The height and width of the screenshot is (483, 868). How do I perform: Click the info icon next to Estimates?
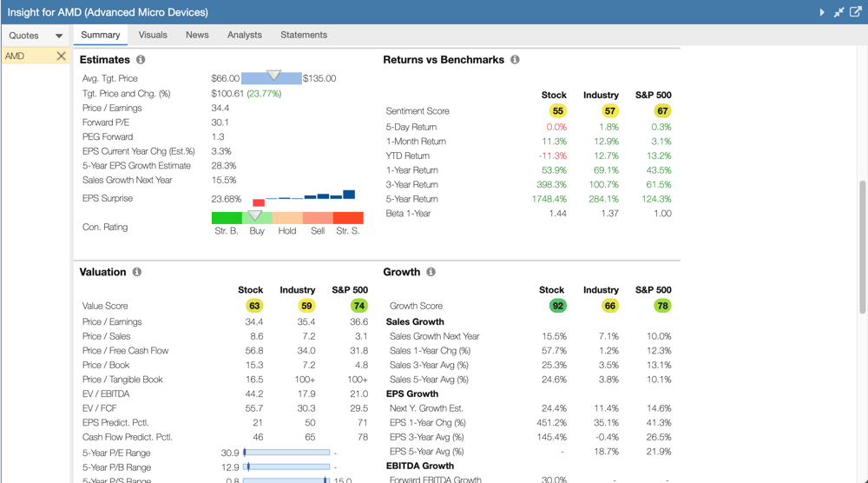(141, 59)
